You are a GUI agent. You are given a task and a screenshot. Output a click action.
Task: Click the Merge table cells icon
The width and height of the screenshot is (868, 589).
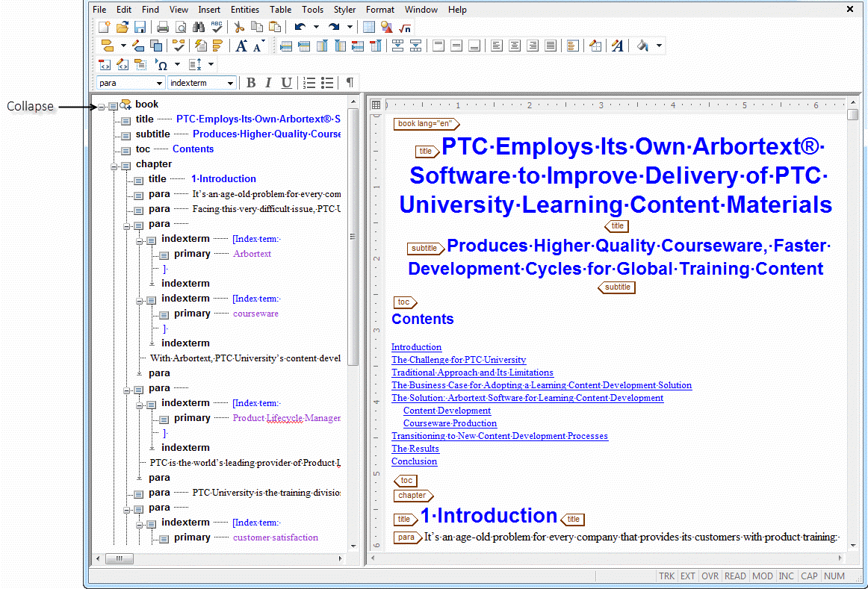point(397,46)
